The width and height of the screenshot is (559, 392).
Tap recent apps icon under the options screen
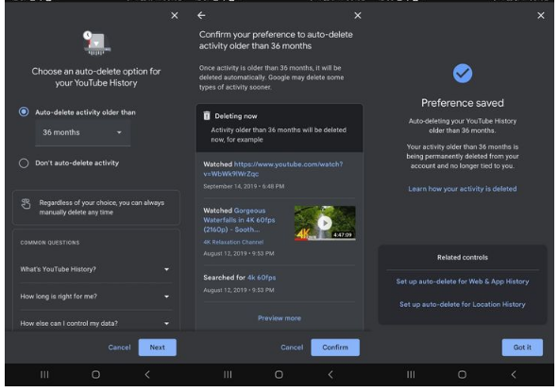coord(44,374)
